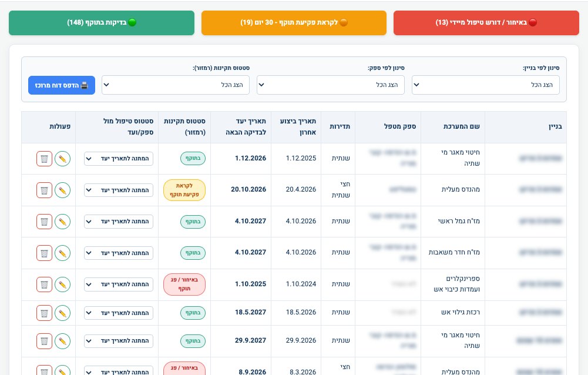Click the last performed date 1.10.2024
Screen dimensions: 588x375
tap(301, 284)
